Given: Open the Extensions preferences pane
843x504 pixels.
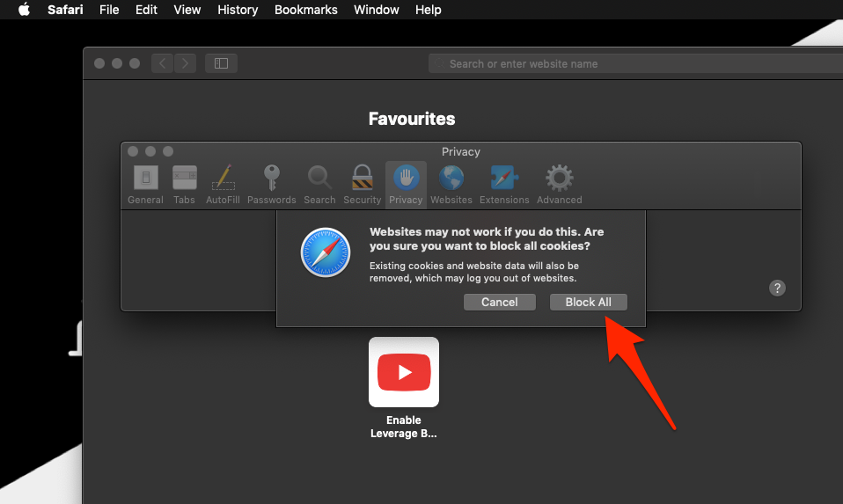Looking at the screenshot, I should (x=504, y=184).
